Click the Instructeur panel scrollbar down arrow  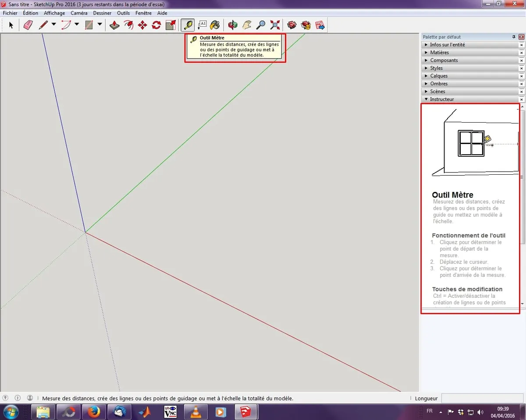click(x=522, y=304)
